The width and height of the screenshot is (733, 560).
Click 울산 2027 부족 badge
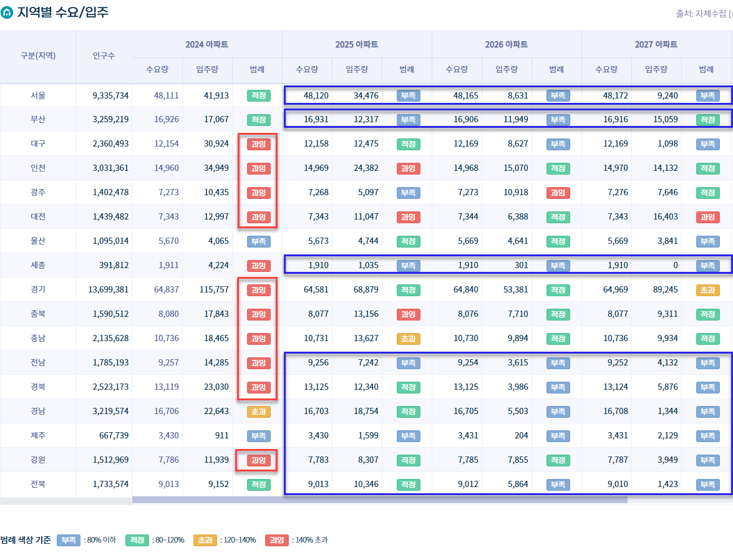pos(708,241)
